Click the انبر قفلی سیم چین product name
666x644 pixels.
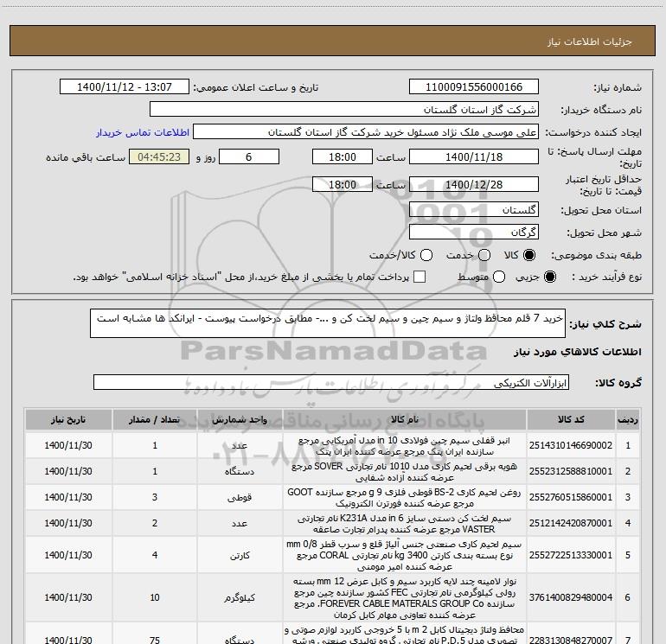pyautogui.click(x=405, y=446)
